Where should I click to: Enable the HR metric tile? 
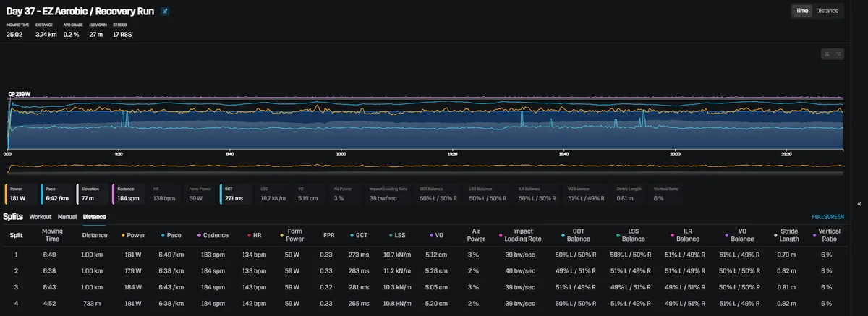[x=164, y=193]
